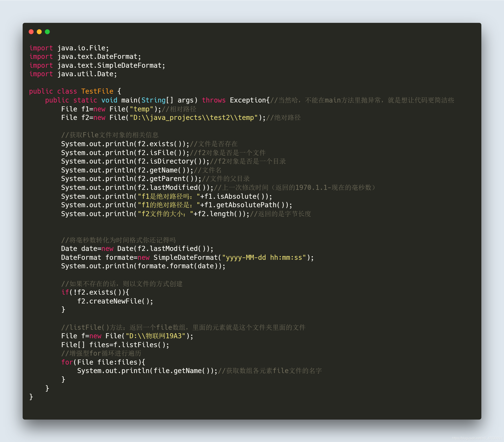Click the line 'import java.io.File;'

point(69,48)
